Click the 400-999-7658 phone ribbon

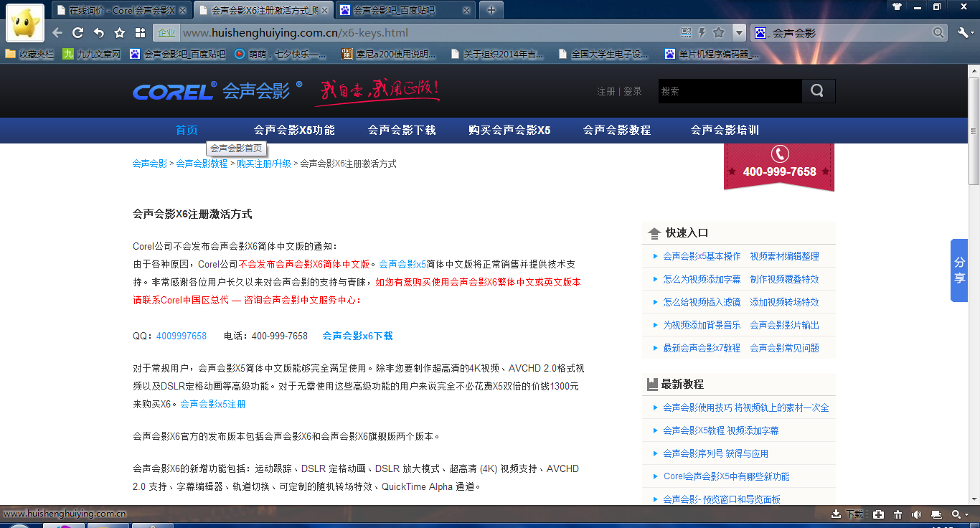tap(779, 166)
